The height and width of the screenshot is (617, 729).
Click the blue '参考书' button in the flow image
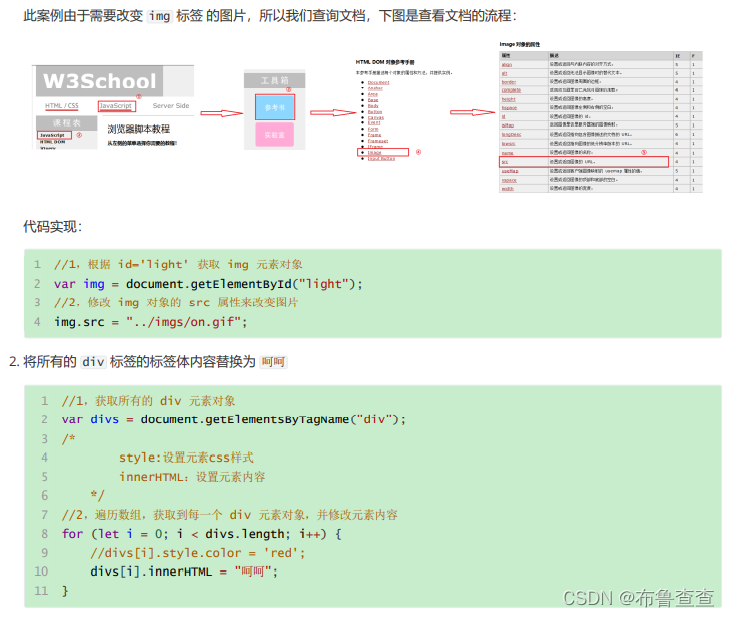pyautogui.click(x=274, y=107)
